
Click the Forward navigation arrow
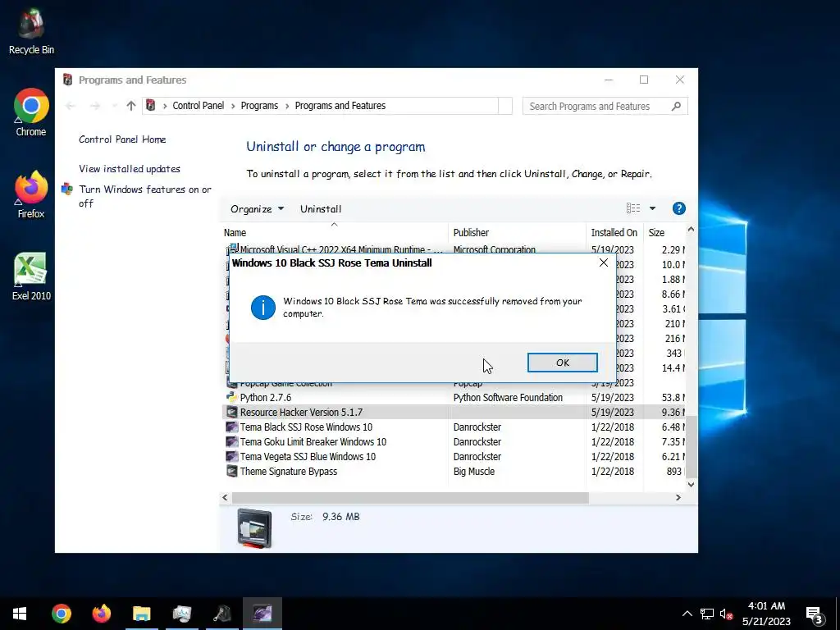coord(95,106)
